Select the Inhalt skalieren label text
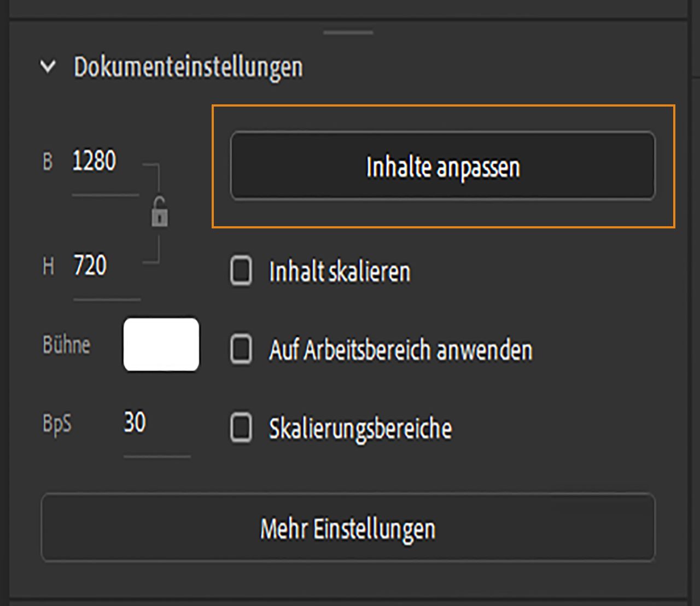Image resolution: width=700 pixels, height=606 pixels. click(x=340, y=272)
